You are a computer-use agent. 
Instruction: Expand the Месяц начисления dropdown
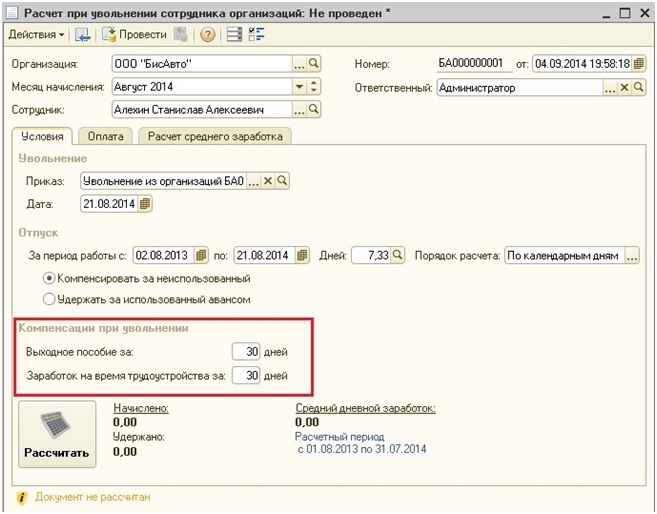click(299, 87)
